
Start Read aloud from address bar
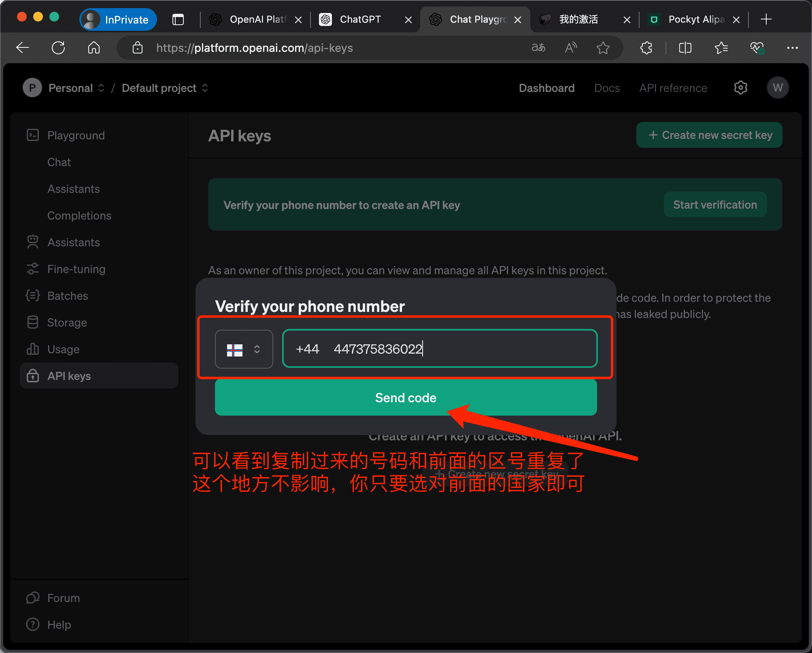(571, 48)
